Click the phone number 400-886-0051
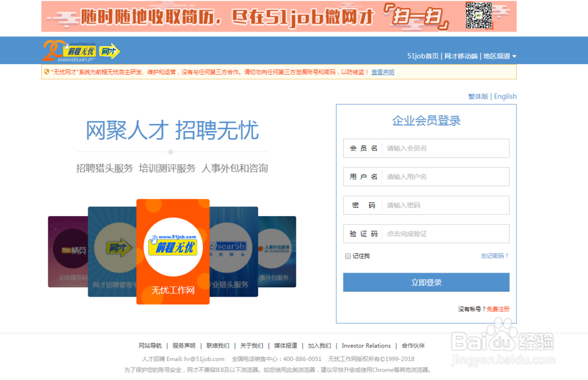 pos(302,359)
